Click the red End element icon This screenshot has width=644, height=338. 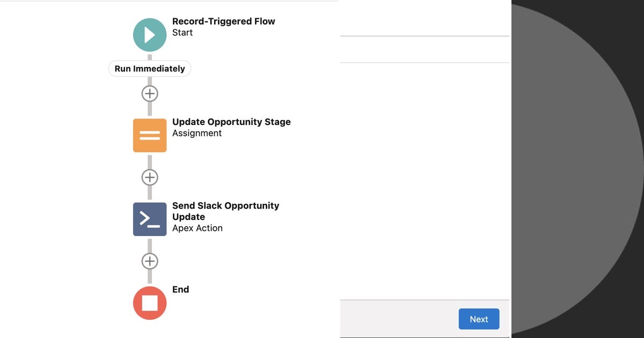point(149,303)
